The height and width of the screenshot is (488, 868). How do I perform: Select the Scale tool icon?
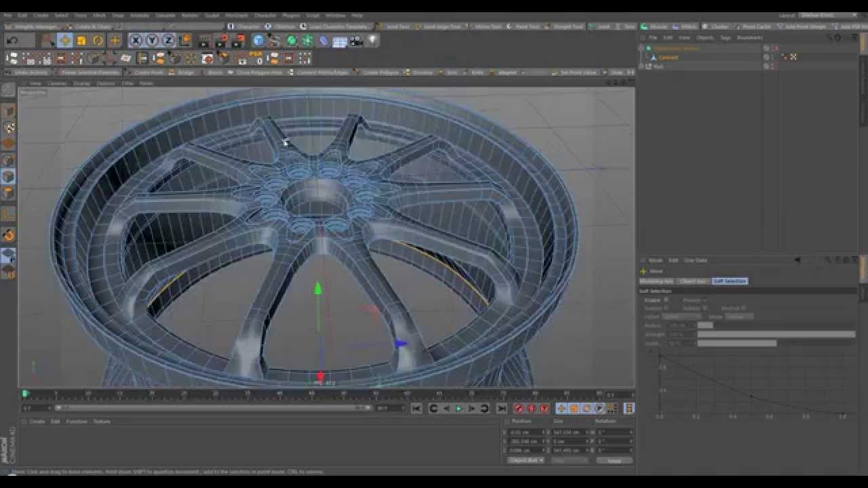tap(81, 41)
